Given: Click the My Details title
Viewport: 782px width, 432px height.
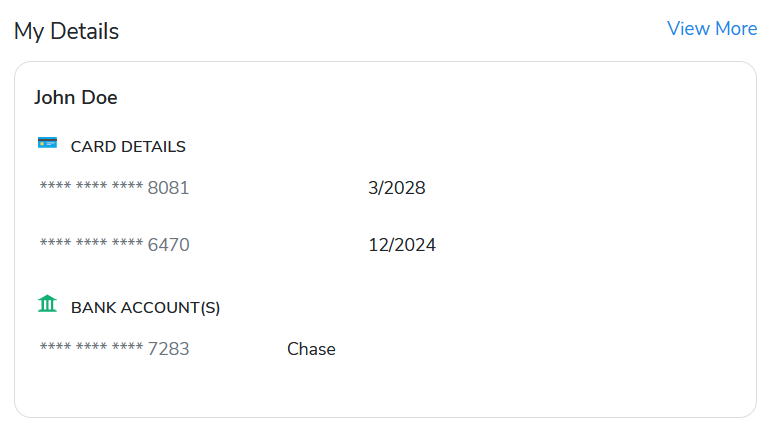Looking at the screenshot, I should [x=66, y=31].
